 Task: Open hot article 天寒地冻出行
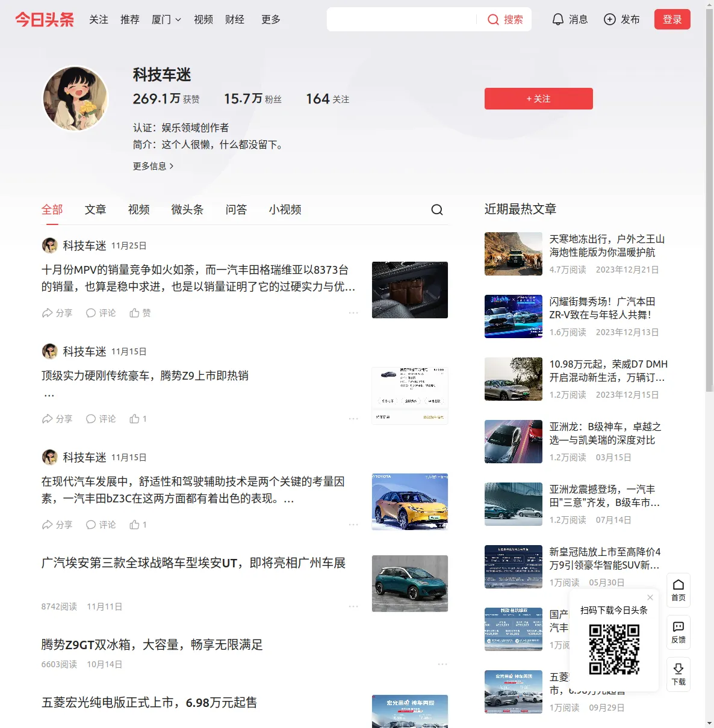[x=607, y=245]
